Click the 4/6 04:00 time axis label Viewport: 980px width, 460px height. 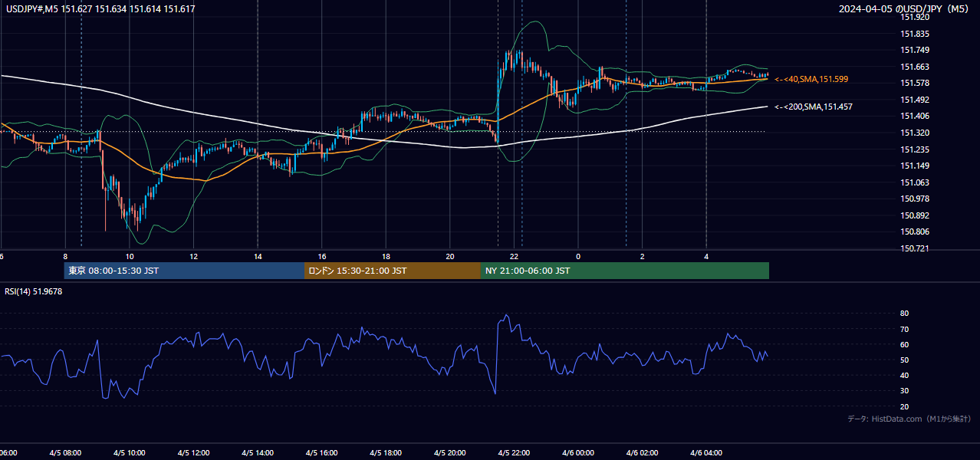click(706, 453)
